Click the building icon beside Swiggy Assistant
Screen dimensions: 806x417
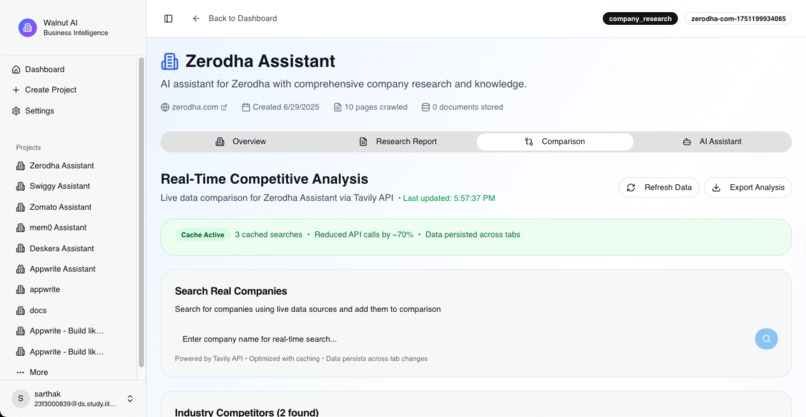click(x=21, y=186)
